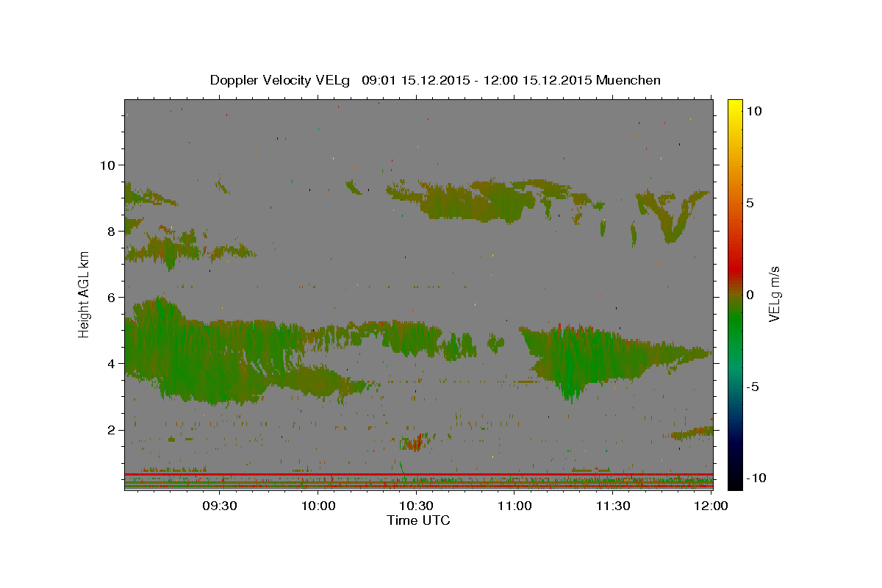882x588 pixels.
Task: Click the height axis label 6
Action: [112, 297]
